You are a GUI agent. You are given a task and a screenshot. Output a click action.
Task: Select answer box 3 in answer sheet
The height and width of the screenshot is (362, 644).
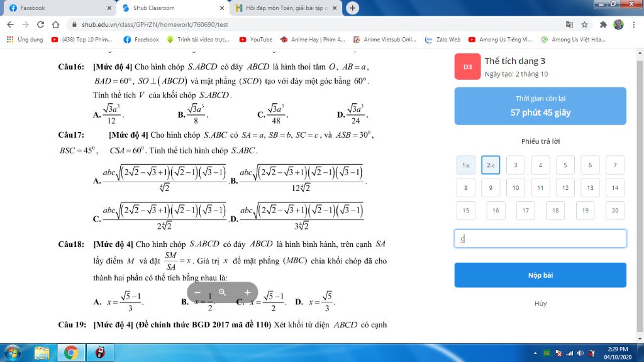[x=516, y=165]
